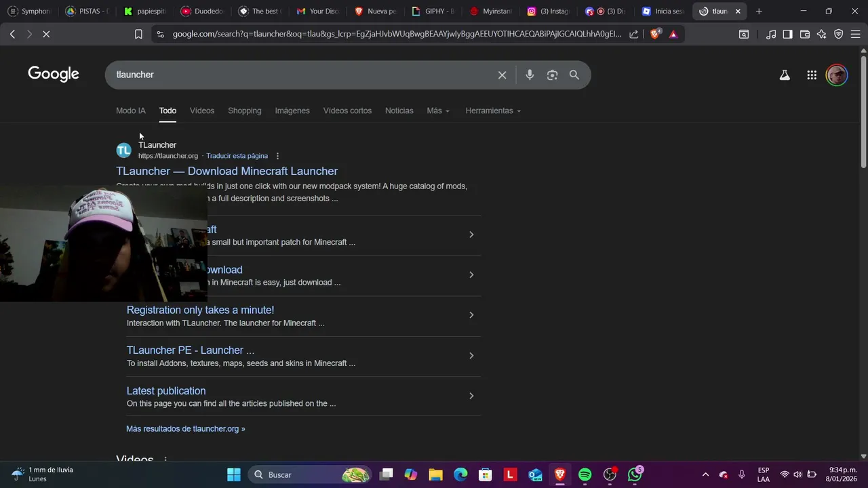Open the Herramientas dropdown

pyautogui.click(x=493, y=110)
